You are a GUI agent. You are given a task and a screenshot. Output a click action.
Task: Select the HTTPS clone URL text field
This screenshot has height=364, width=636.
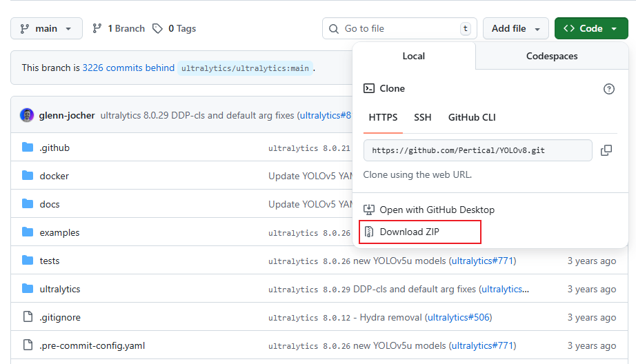pos(478,150)
